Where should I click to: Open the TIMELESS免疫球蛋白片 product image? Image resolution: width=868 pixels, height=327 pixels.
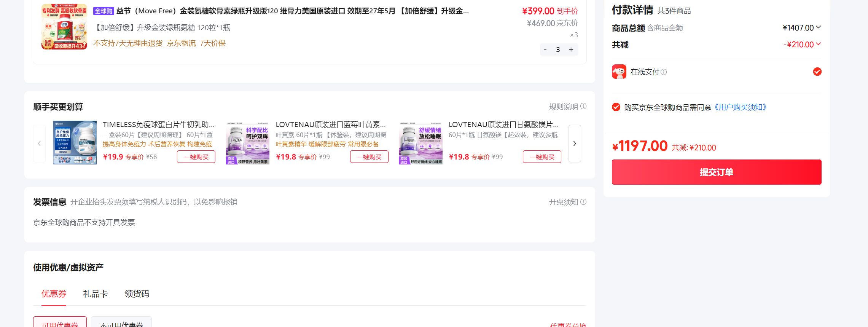[x=75, y=142]
